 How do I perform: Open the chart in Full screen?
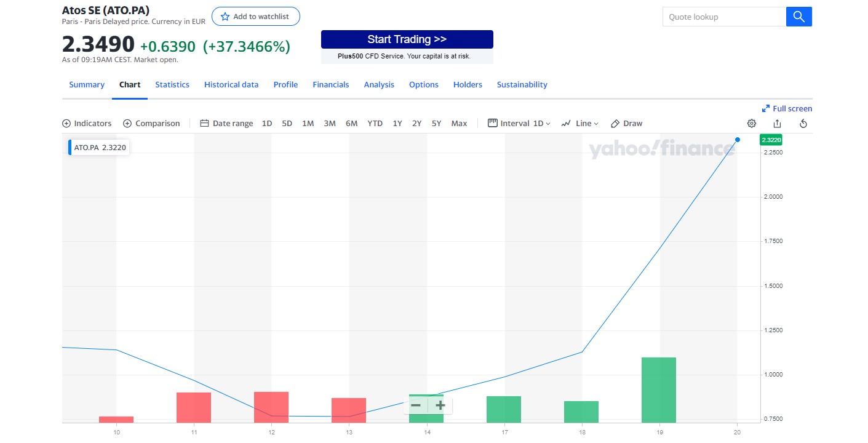tap(787, 108)
